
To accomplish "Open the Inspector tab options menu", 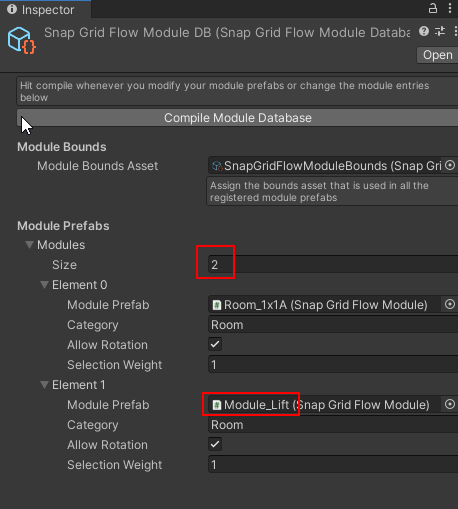I will [x=450, y=9].
